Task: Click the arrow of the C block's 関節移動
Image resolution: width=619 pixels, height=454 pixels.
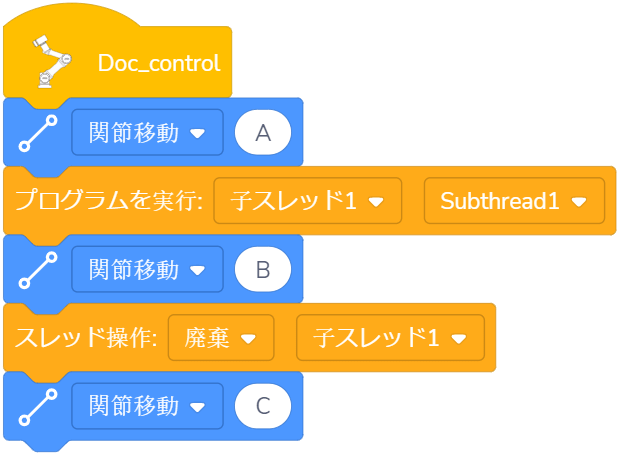Action: [198, 408]
